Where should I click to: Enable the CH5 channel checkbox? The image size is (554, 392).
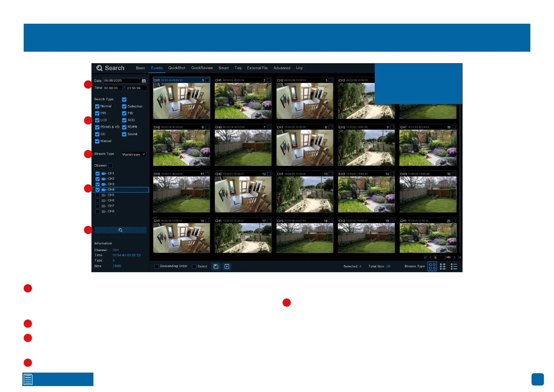pos(97,195)
